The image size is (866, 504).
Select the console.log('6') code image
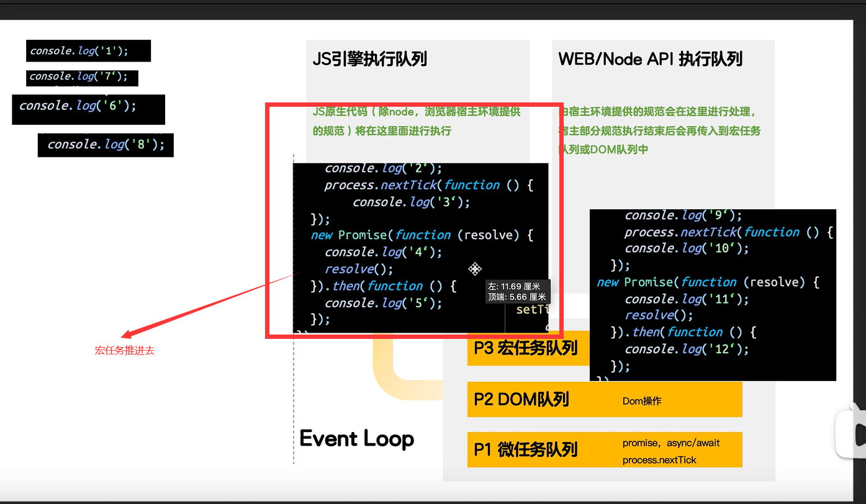pyautogui.click(x=89, y=109)
